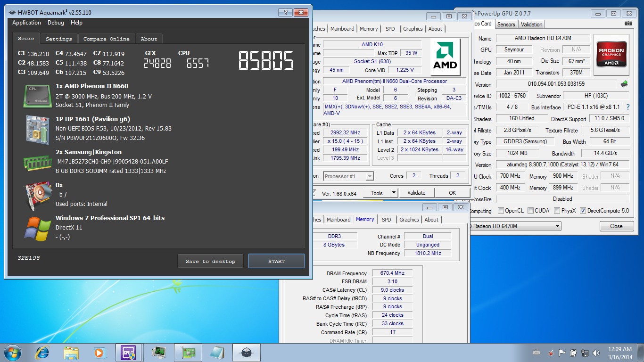The image size is (644, 362).
Task: Click the GFX score 24828
Action: (x=157, y=63)
